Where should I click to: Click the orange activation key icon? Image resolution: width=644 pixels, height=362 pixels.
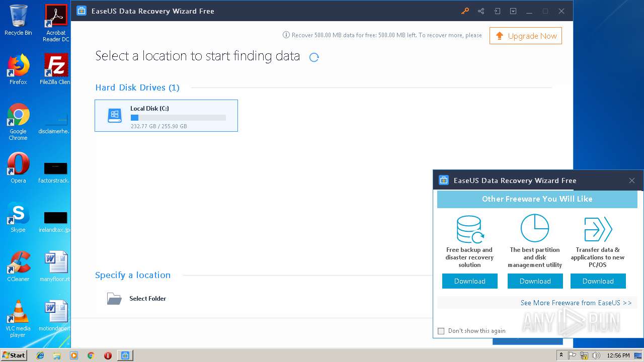465,11
